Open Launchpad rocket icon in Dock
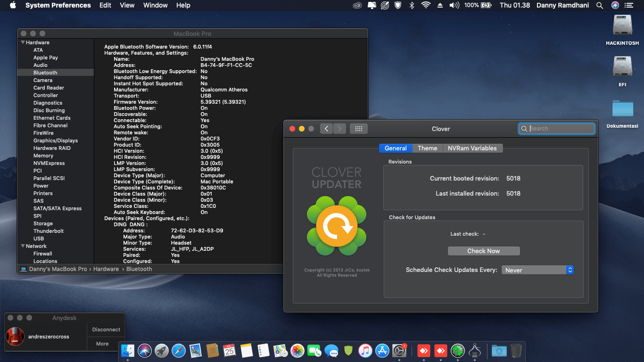The width and height of the screenshot is (644, 362). (x=162, y=351)
